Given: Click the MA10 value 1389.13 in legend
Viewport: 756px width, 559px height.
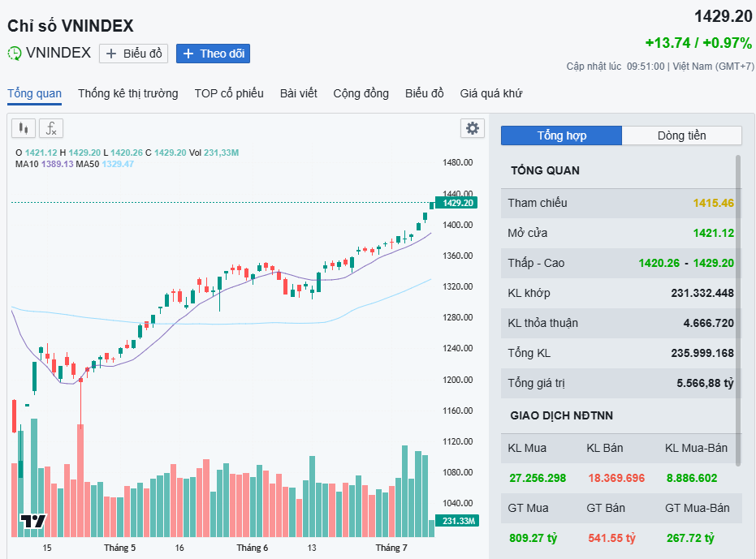Looking at the screenshot, I should 58,165.
